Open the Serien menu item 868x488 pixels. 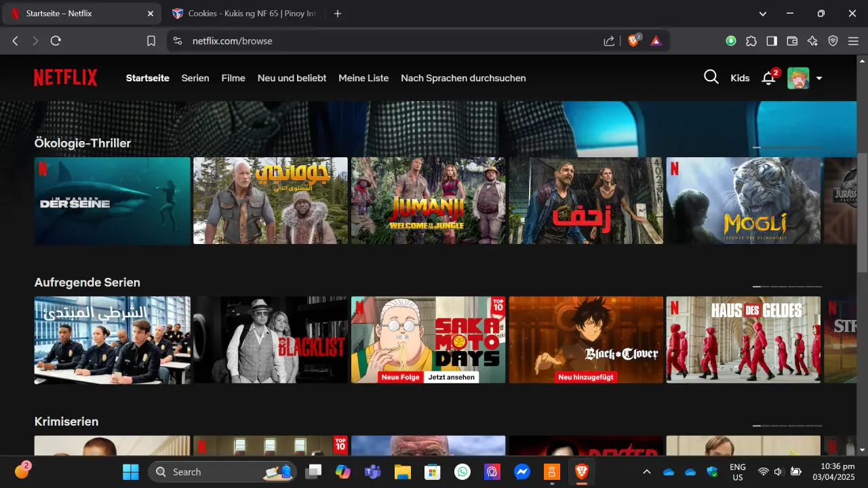[195, 78]
